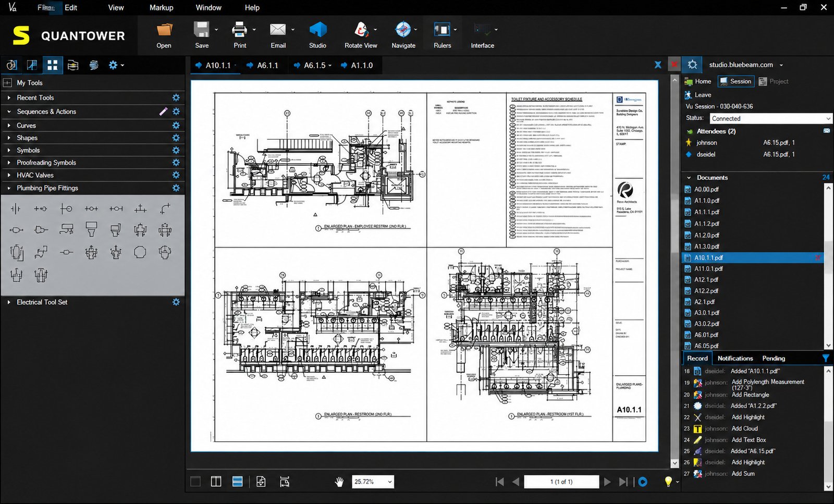834x504 pixels.
Task: Open the studio.bluebeam.com server dropdown
Action: click(781, 65)
